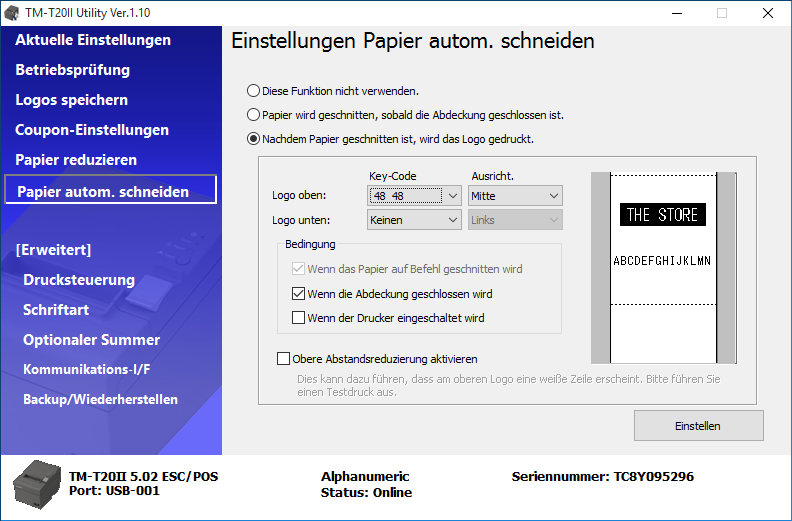Open 'Logos speichern' section
Image resolution: width=792 pixels, height=521 pixels.
click(71, 100)
